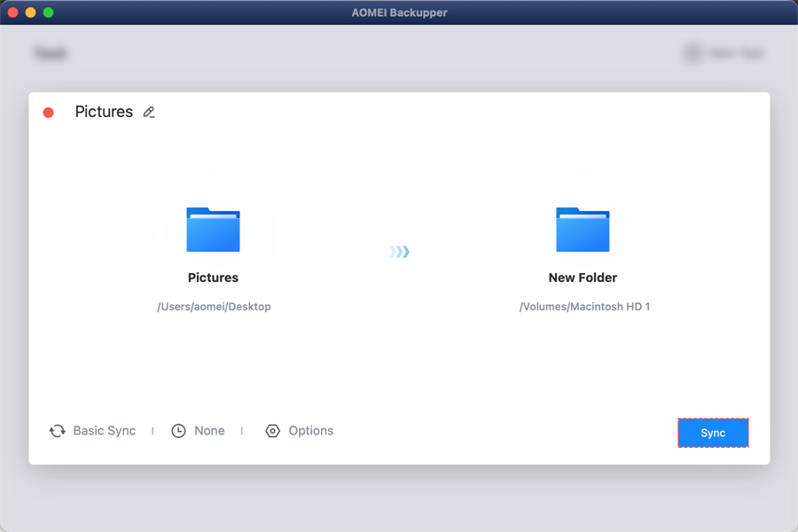Click the blurred New Task button
Image resolution: width=798 pixels, height=532 pixels.
(724, 54)
